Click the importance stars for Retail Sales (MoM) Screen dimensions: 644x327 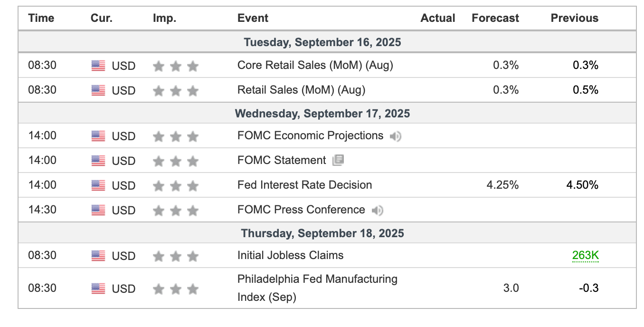(175, 91)
